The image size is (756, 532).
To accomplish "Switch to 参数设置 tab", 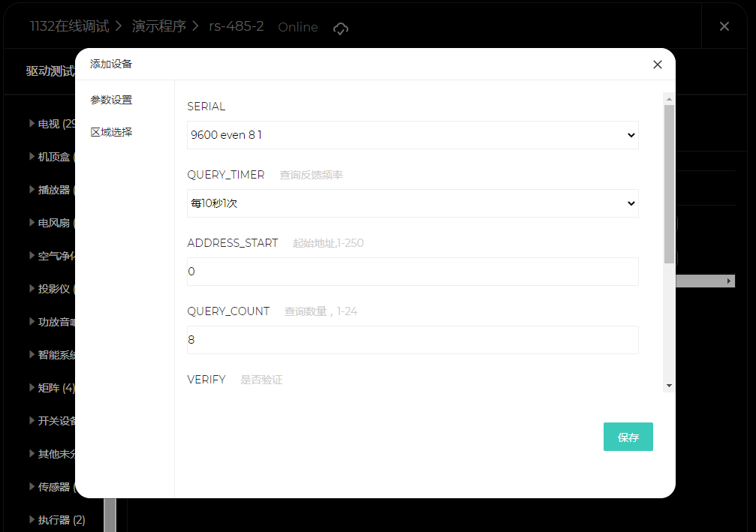I will (x=111, y=101).
